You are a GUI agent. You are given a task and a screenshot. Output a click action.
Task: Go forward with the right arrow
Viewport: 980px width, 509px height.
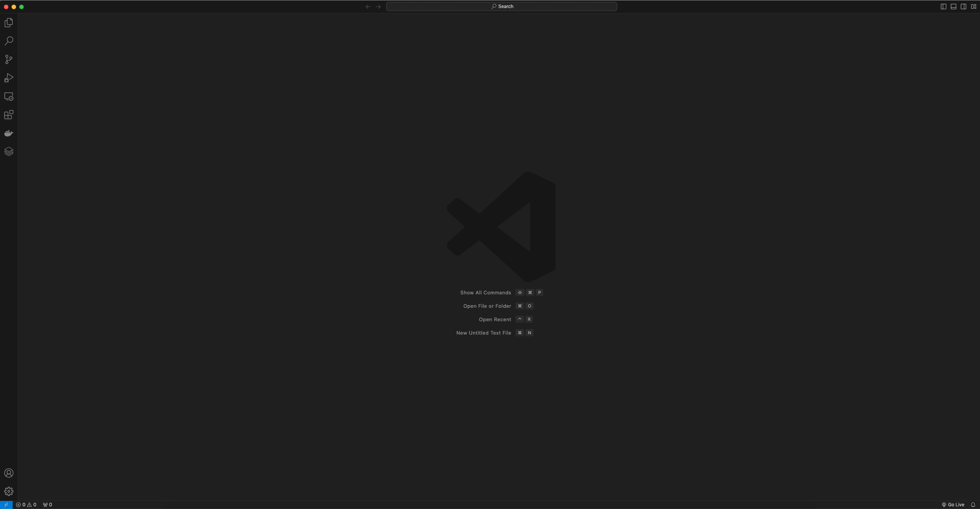[378, 7]
